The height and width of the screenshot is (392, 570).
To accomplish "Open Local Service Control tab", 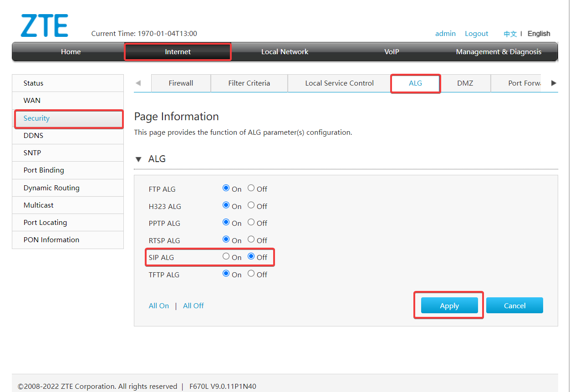I will click(x=339, y=83).
